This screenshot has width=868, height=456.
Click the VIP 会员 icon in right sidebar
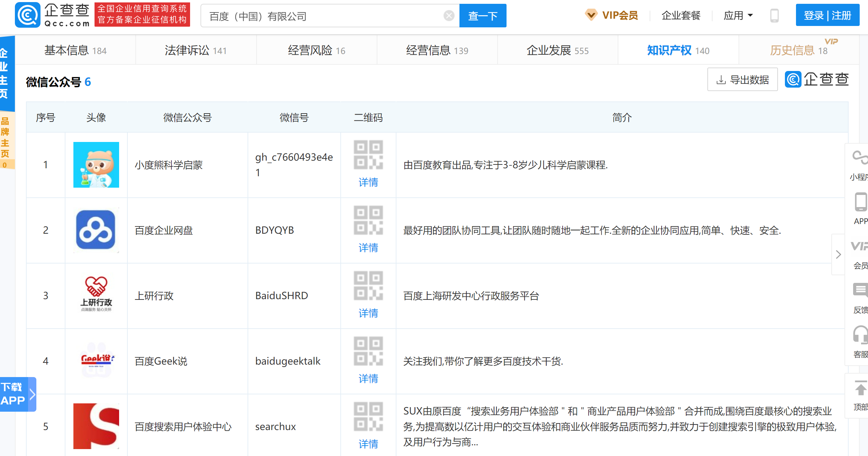[859, 246]
